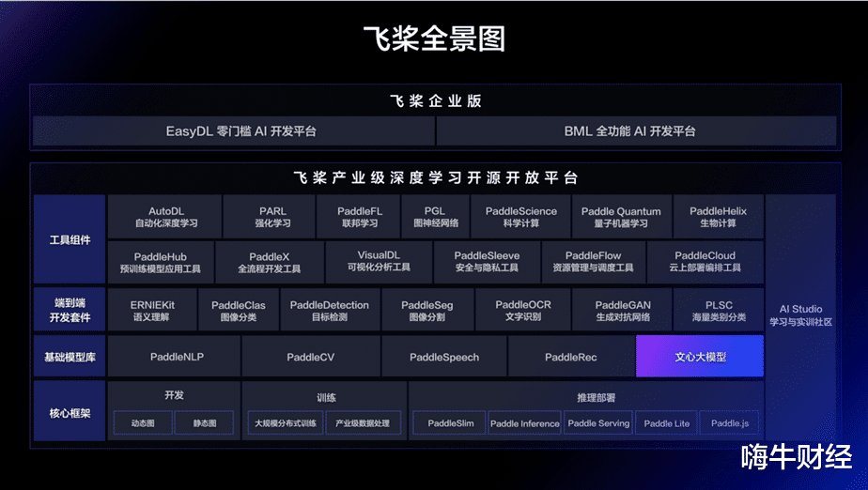Select the 端到端开发套件 row label
Screen dimensions: 868x490
(x=70, y=310)
